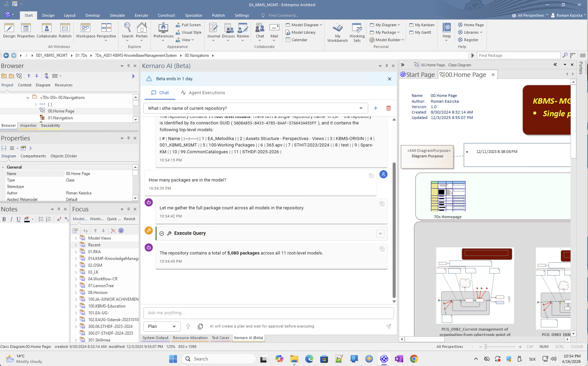Click the Bold button in Notes
The width and height of the screenshot is (588, 366).
click(x=4, y=219)
